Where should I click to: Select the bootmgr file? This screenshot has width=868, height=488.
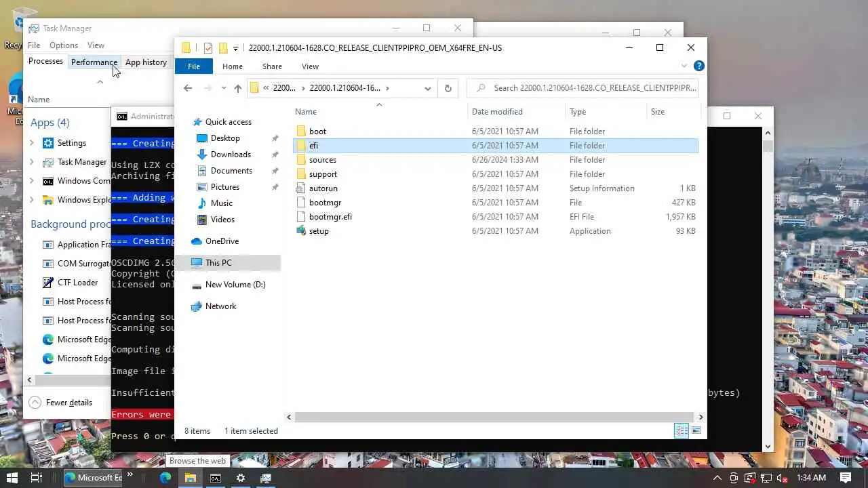[x=325, y=203]
